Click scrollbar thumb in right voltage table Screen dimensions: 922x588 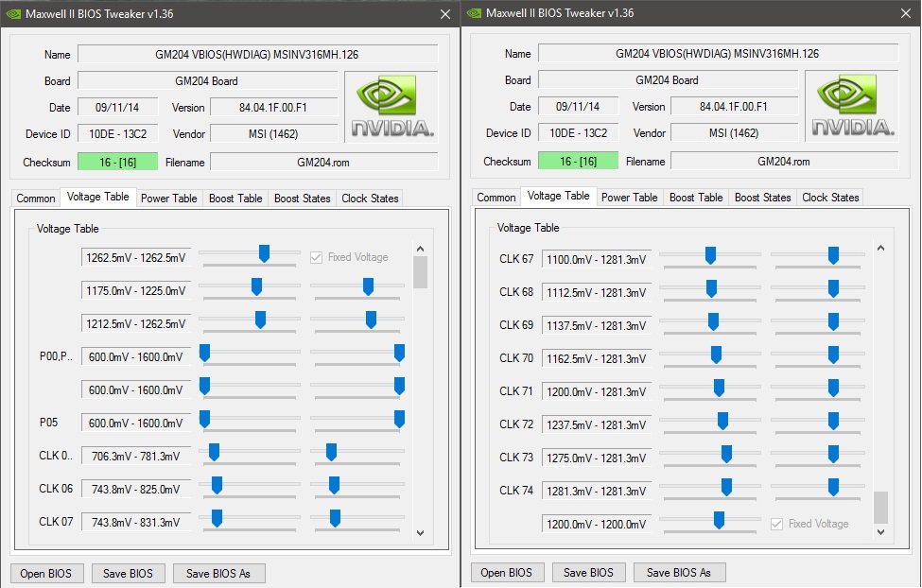pyautogui.click(x=880, y=508)
